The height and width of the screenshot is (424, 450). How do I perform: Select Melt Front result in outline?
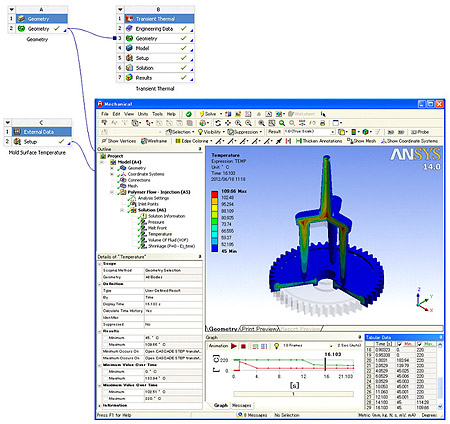point(157,228)
